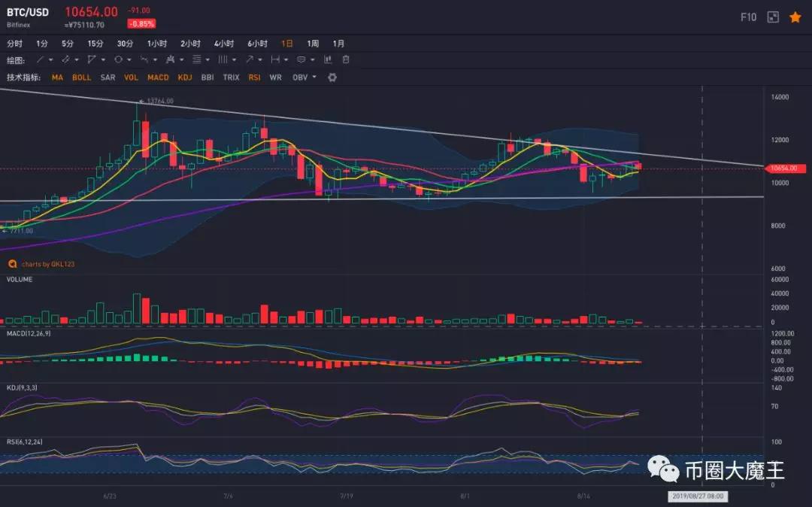Open indicator settings gear icon
The width and height of the screenshot is (812, 507).
332,77
